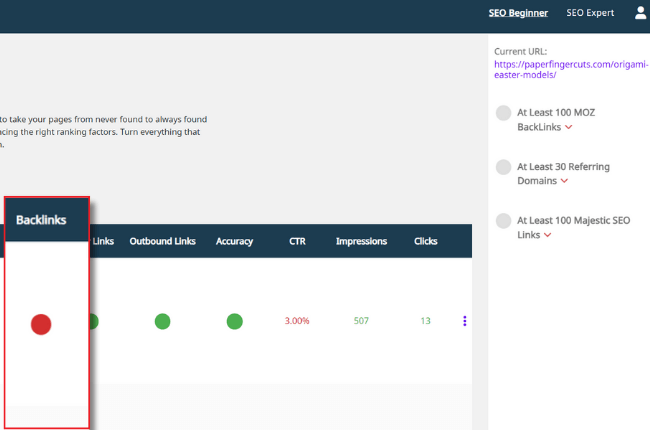The image size is (650, 430).
Task: Open the user profile icon
Action: click(x=640, y=13)
